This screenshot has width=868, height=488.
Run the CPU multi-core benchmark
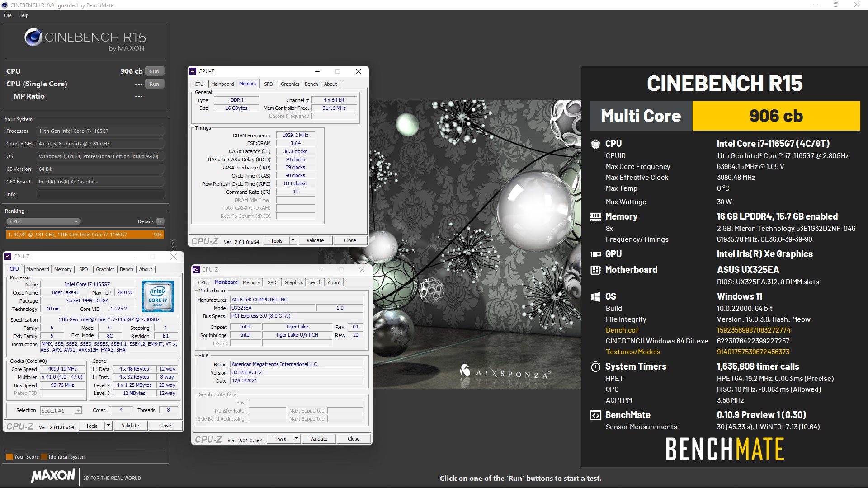[x=155, y=71]
